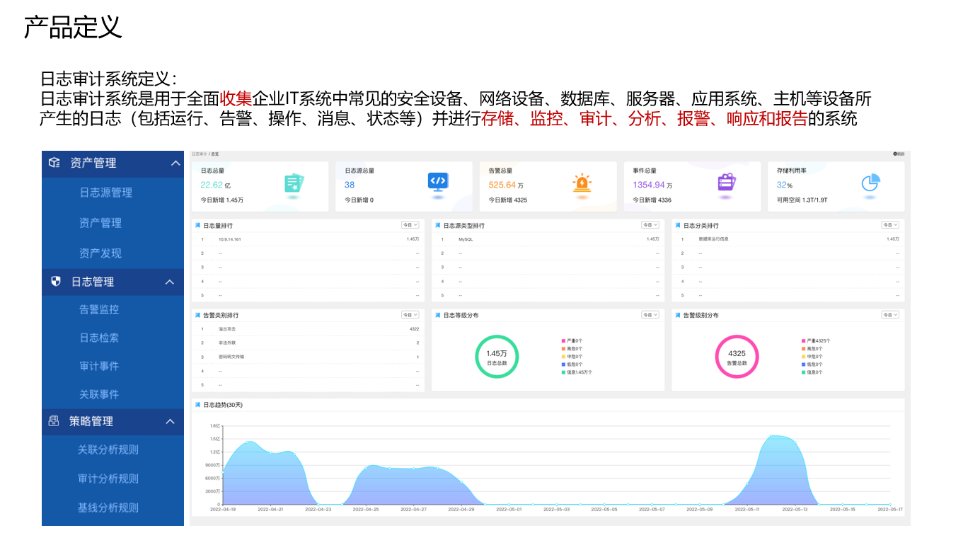
Task: Go to 告警监控 in the sidebar
Action: pyautogui.click(x=99, y=309)
